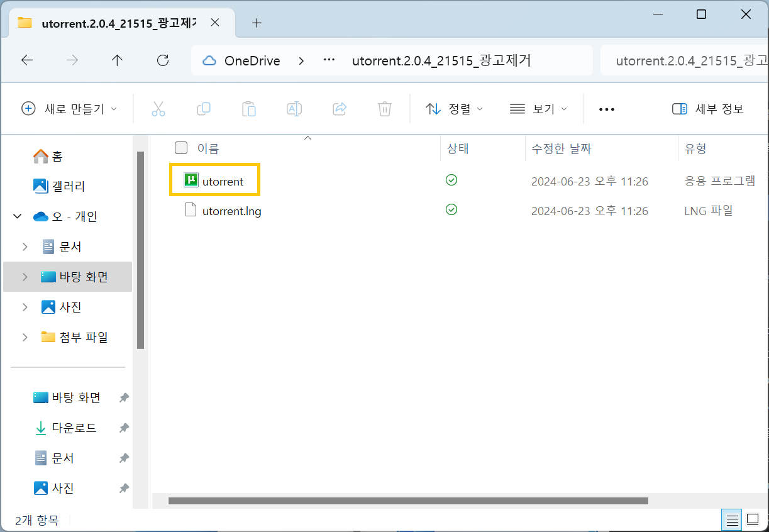Click the Copy icon in the toolbar
The height and width of the screenshot is (532, 769).
point(203,109)
